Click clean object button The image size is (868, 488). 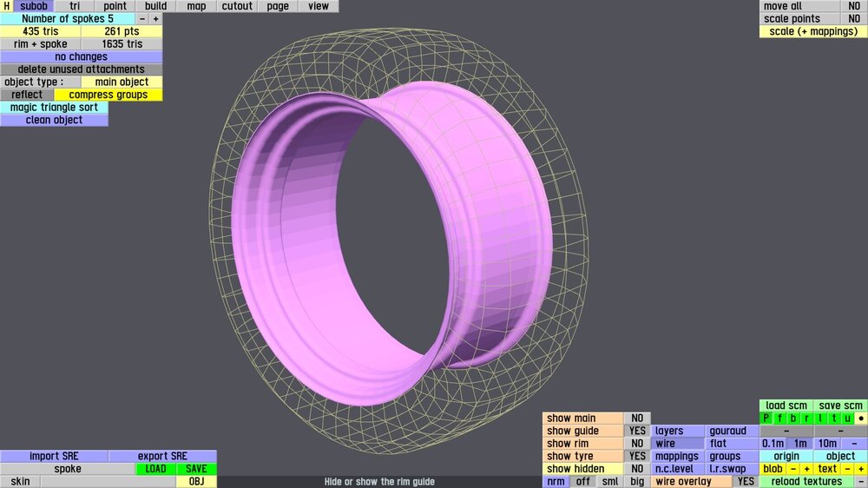point(54,120)
